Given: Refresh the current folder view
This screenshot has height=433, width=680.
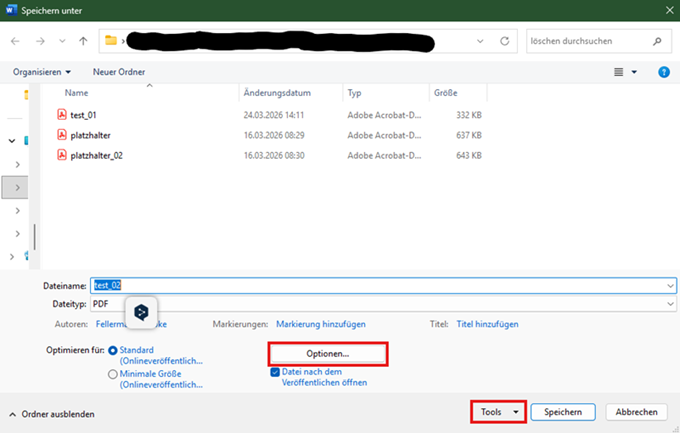Looking at the screenshot, I should click(505, 41).
